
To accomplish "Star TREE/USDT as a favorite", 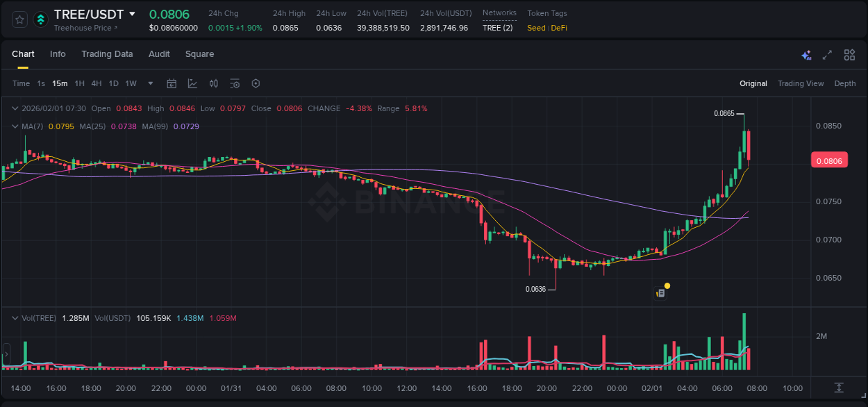I will coord(19,19).
